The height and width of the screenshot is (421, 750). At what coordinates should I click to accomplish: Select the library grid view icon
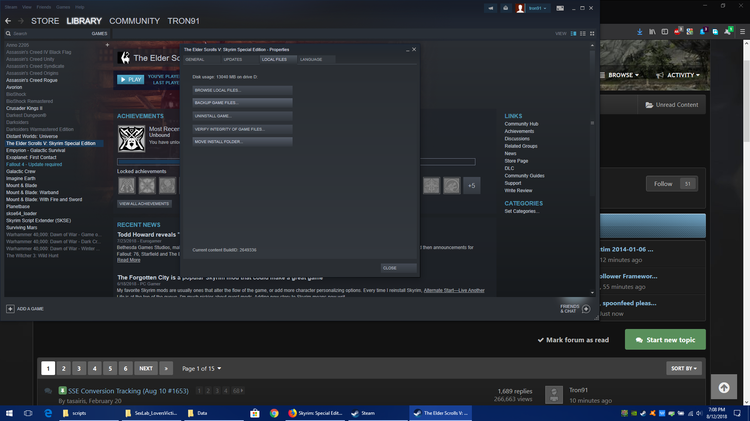(592, 33)
